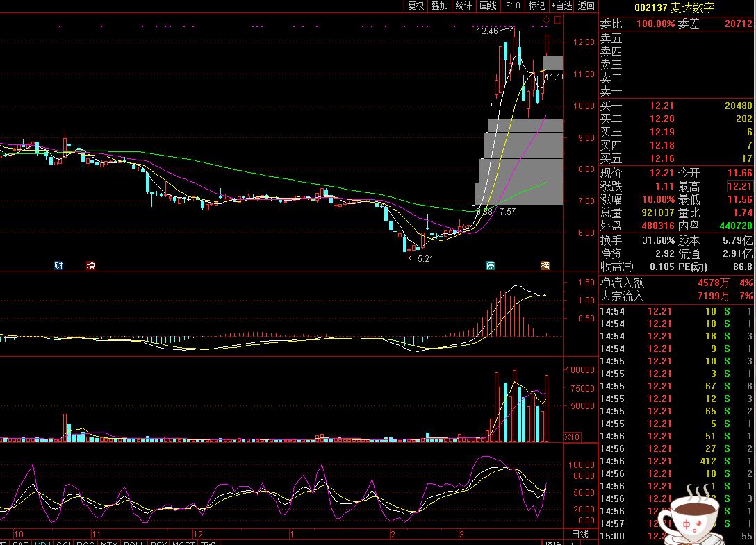Screen dimensions: 756x545
Task: Open F10 company information
Action: [x=513, y=6]
